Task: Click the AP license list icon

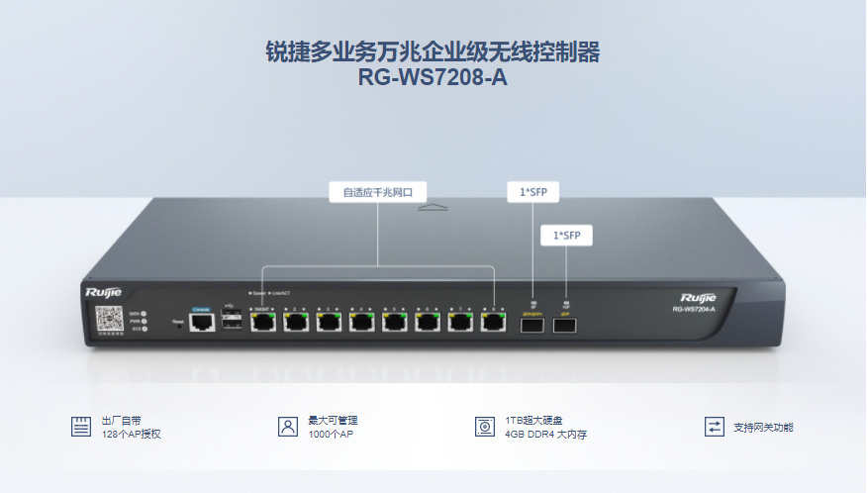Action: [x=81, y=427]
